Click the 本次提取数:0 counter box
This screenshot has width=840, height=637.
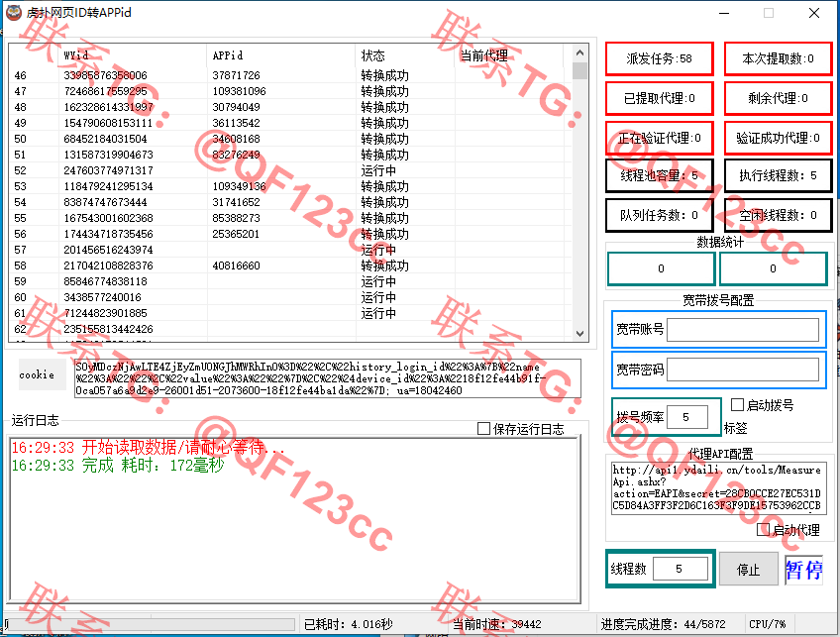[x=778, y=58]
